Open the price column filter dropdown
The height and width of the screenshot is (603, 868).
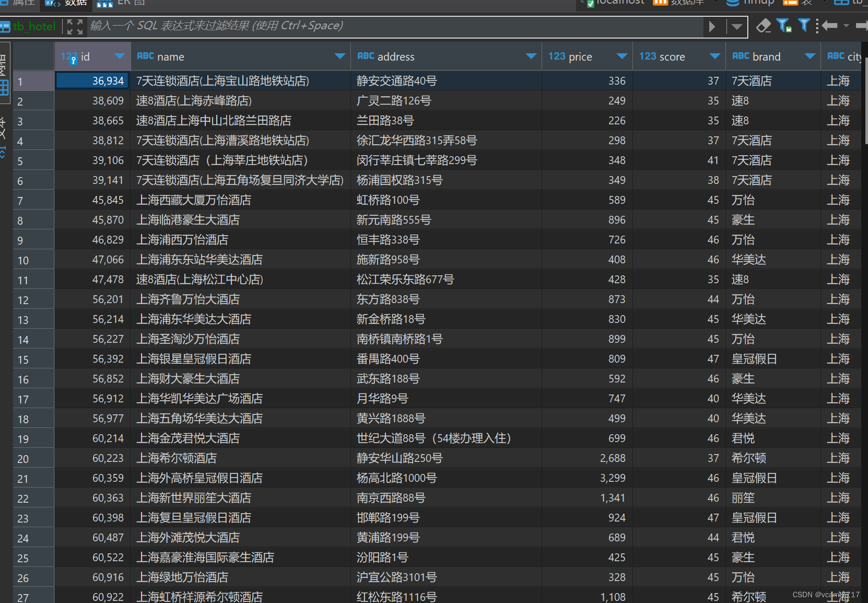pos(622,56)
